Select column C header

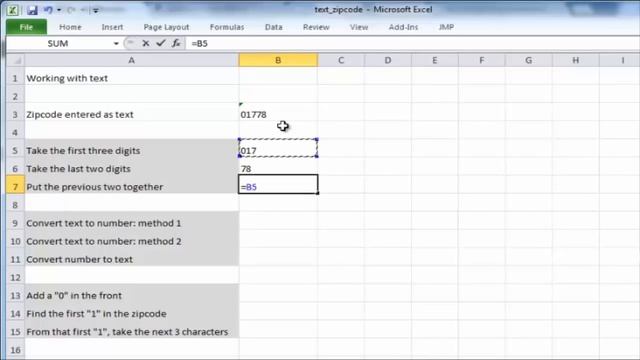click(x=341, y=60)
